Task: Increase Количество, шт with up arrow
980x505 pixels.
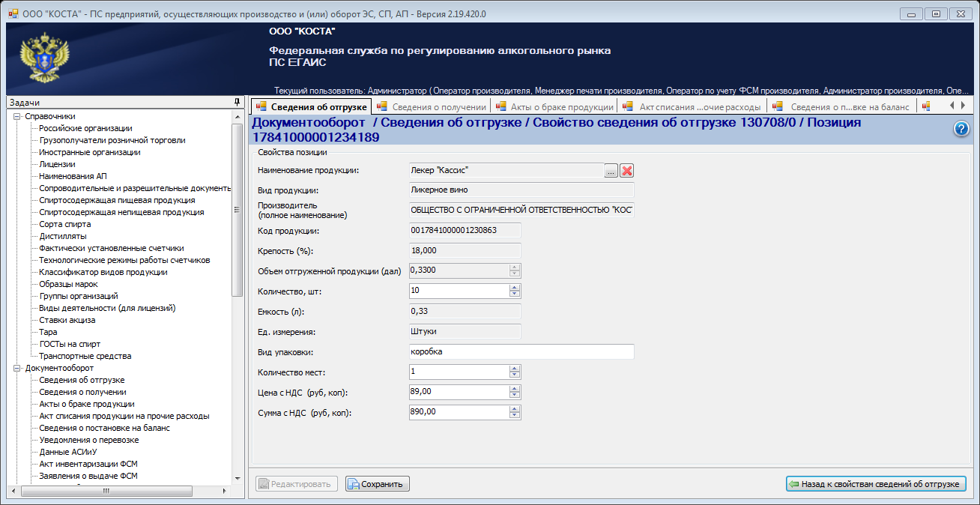Action: tap(515, 288)
